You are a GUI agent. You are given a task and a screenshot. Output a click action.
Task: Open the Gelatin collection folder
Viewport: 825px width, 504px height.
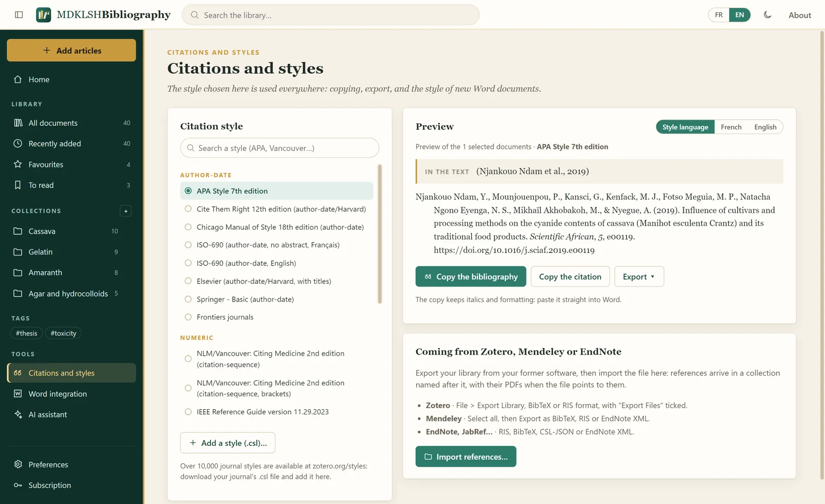point(71,251)
